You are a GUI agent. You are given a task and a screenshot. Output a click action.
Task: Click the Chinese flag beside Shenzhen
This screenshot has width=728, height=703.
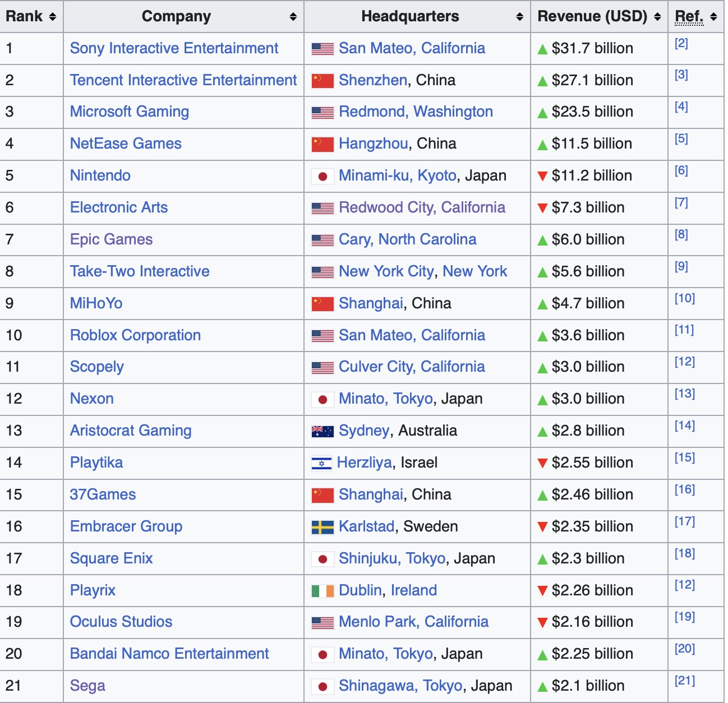pyautogui.click(x=322, y=81)
